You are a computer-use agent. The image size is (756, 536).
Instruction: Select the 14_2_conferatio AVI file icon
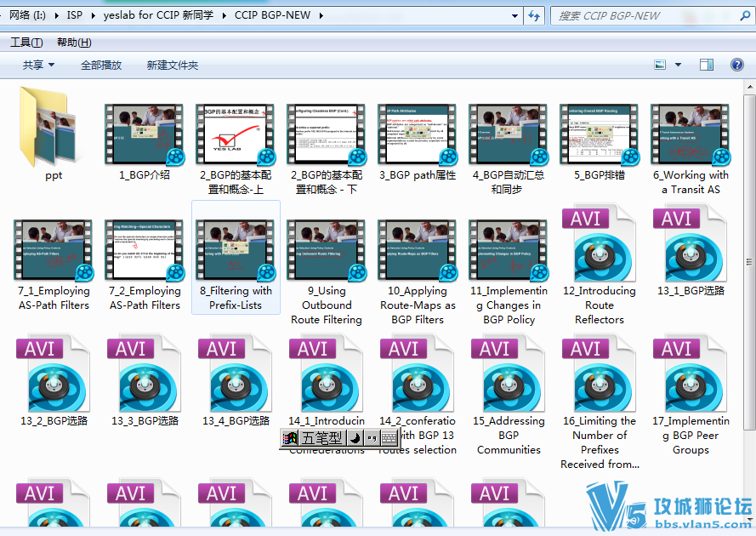(418, 373)
